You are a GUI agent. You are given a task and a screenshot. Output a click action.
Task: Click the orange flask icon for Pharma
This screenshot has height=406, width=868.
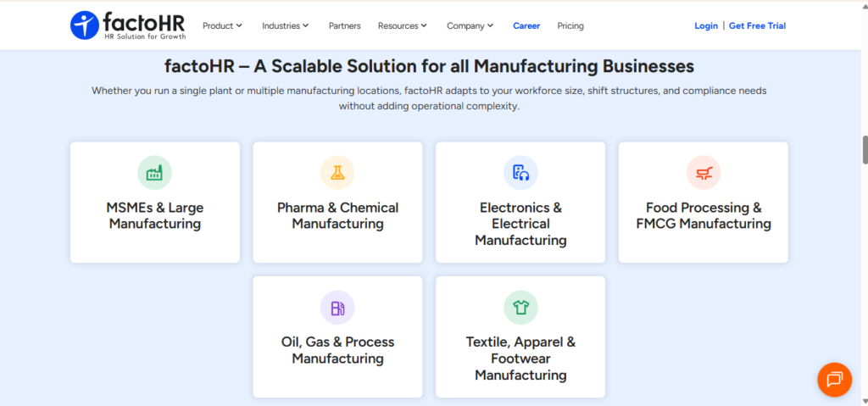click(x=337, y=173)
